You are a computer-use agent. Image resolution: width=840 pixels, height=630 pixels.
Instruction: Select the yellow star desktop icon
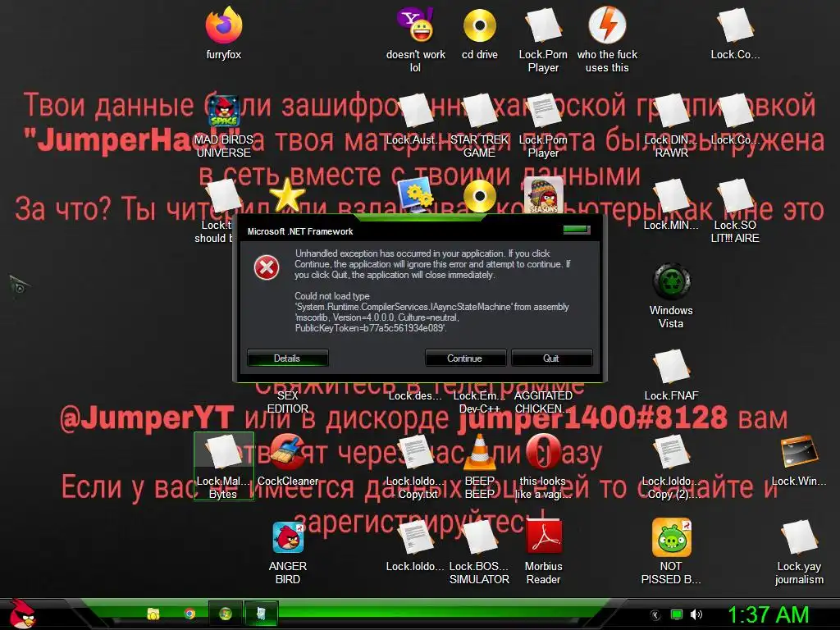click(x=288, y=195)
